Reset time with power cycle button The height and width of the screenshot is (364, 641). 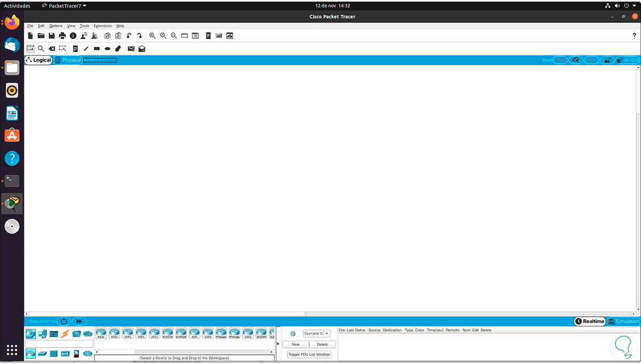coord(64,321)
